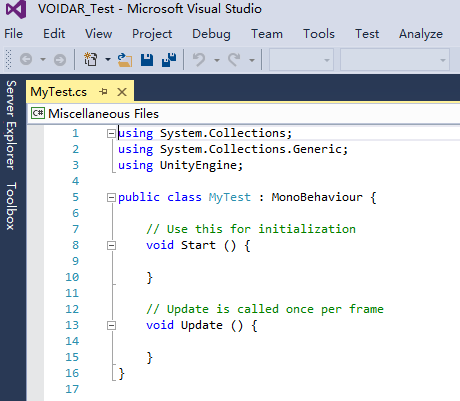The image size is (460, 401).
Task: Open the New Project dropdown arrow
Action: [108, 60]
